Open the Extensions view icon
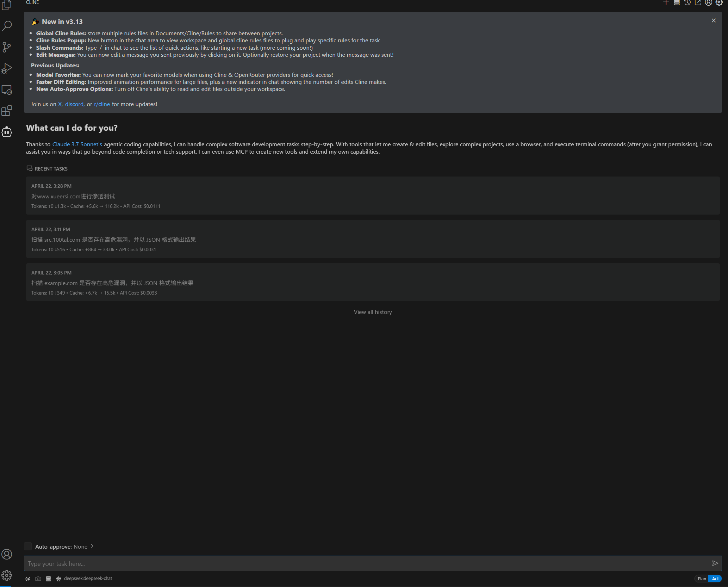 7,111
